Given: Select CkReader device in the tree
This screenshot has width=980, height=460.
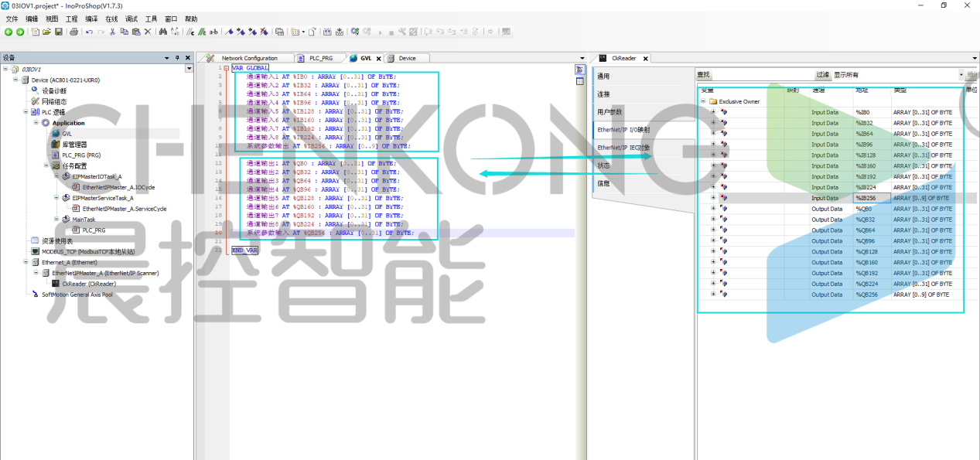Looking at the screenshot, I should (82, 284).
